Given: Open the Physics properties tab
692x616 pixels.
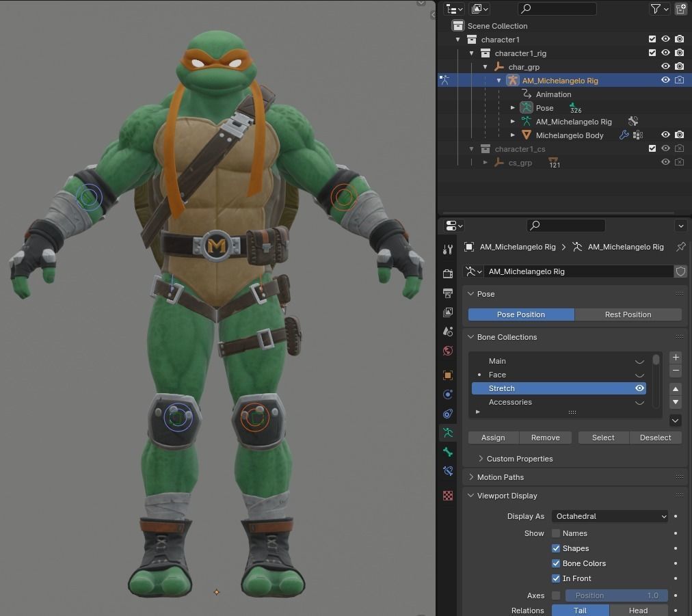Looking at the screenshot, I should 447,394.
